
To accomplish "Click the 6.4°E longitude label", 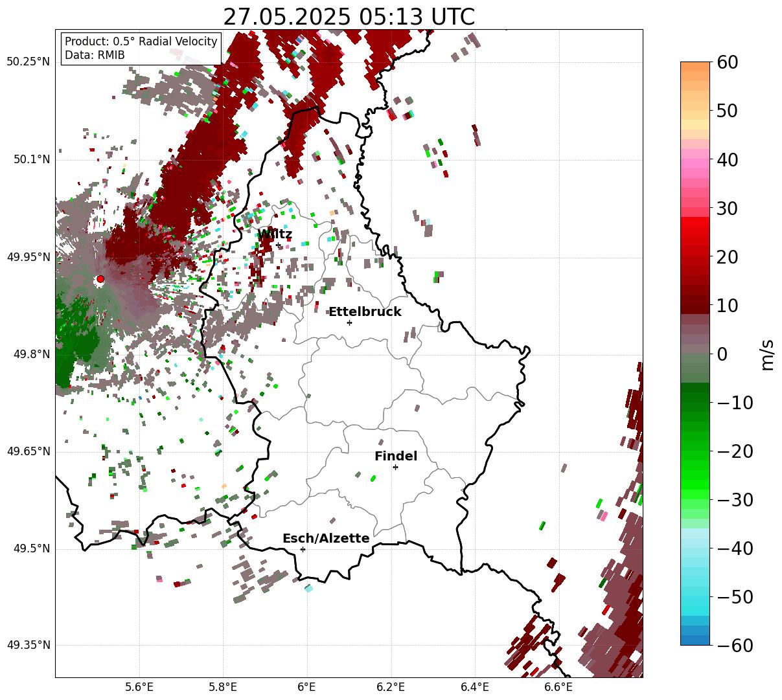I will coord(475,687).
